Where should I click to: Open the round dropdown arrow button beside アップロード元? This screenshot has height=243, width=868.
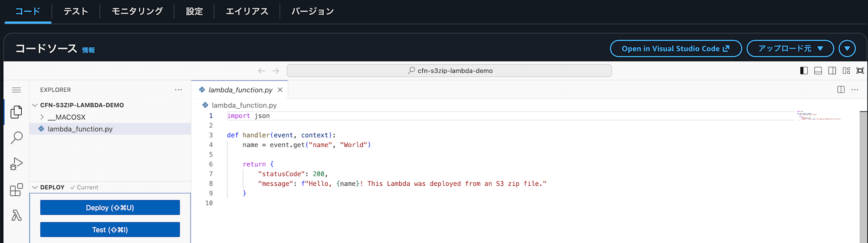[x=847, y=49]
